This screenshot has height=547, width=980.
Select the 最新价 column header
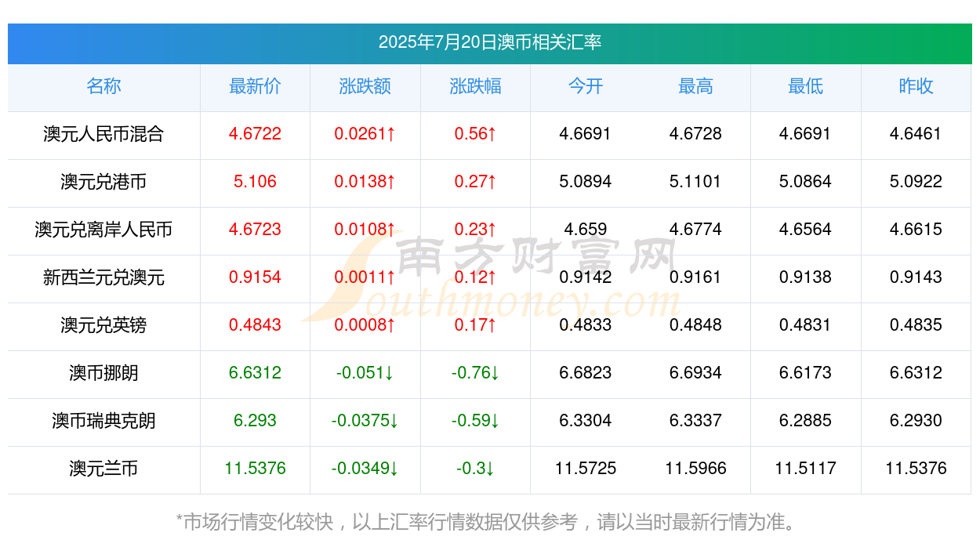(x=255, y=86)
